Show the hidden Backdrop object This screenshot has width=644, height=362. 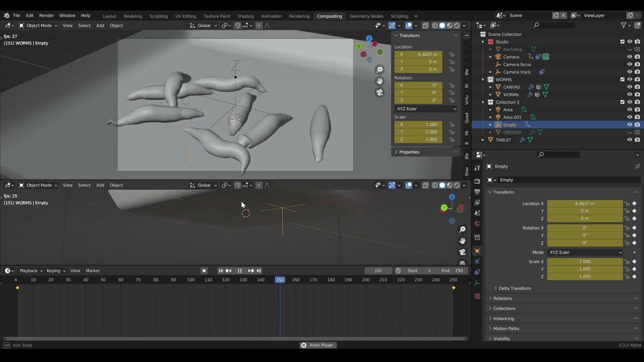(629, 49)
